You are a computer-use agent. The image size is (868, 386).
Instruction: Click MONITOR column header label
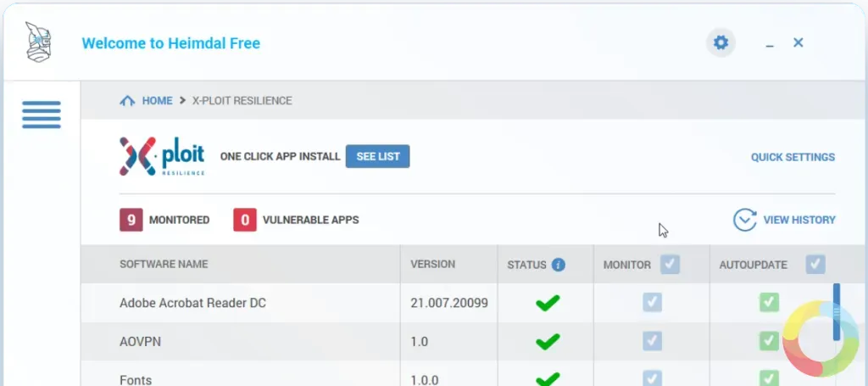coord(627,265)
